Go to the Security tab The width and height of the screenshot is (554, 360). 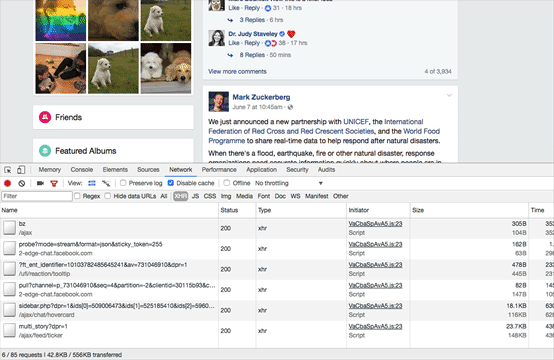(297, 170)
